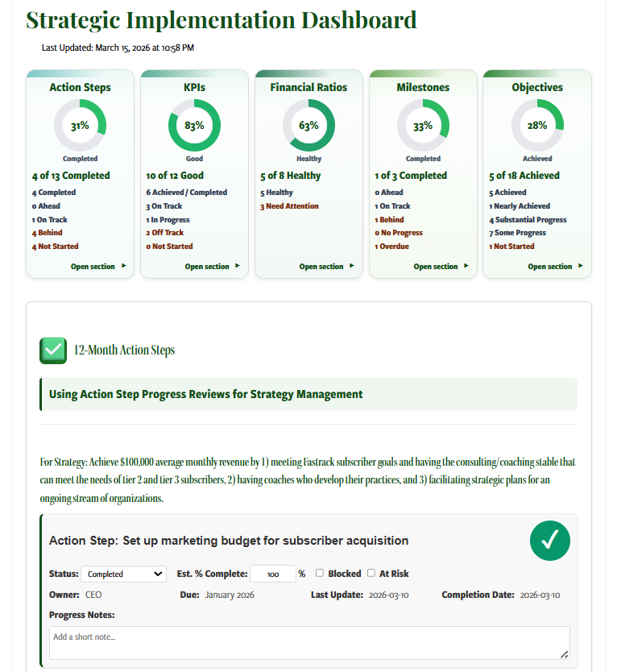Click the Financial Ratios 63% donut chart
This screenshot has height=672, width=617.
coord(308,126)
